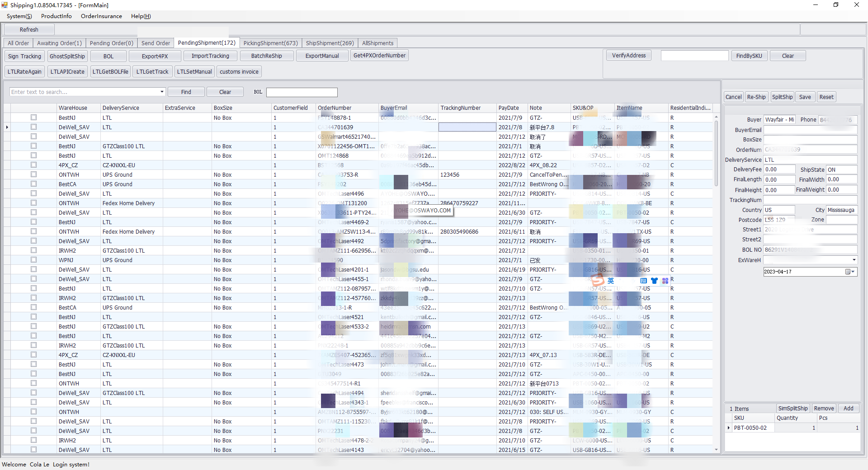Click the FindBySKU button
The width and height of the screenshot is (868, 470).
pyautogui.click(x=749, y=56)
